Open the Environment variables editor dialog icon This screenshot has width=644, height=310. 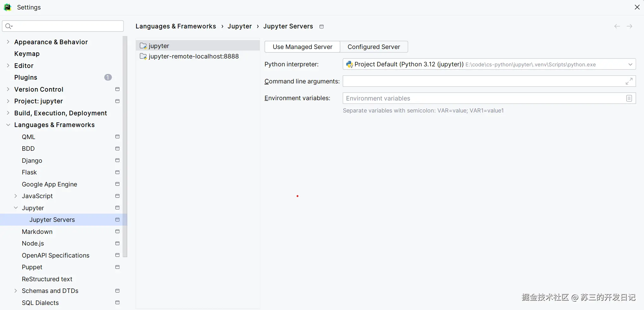[629, 98]
